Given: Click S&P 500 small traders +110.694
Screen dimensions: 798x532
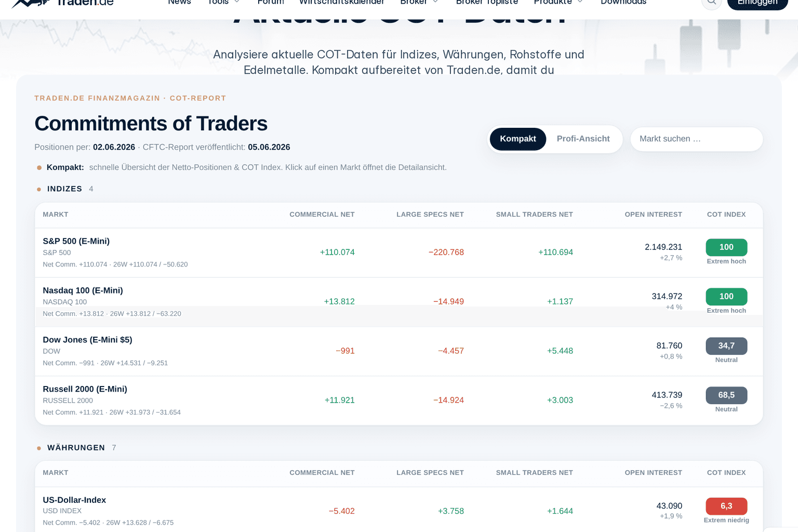Looking at the screenshot, I should tap(555, 252).
